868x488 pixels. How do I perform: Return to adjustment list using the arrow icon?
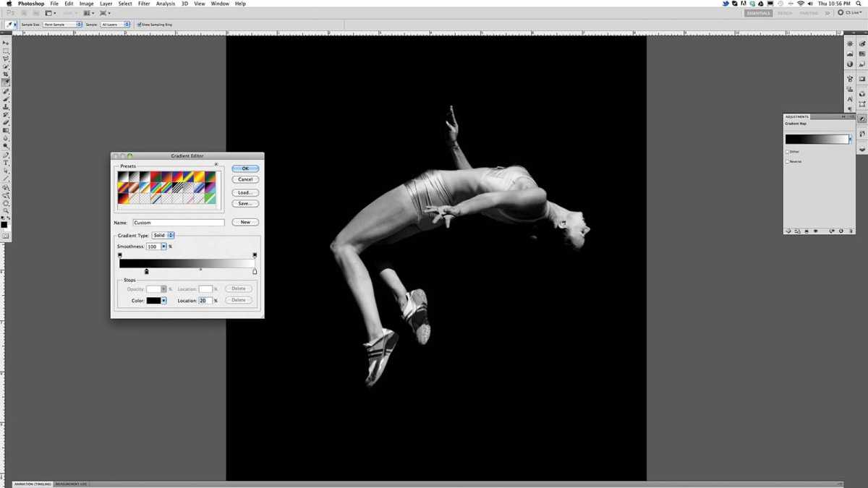788,231
